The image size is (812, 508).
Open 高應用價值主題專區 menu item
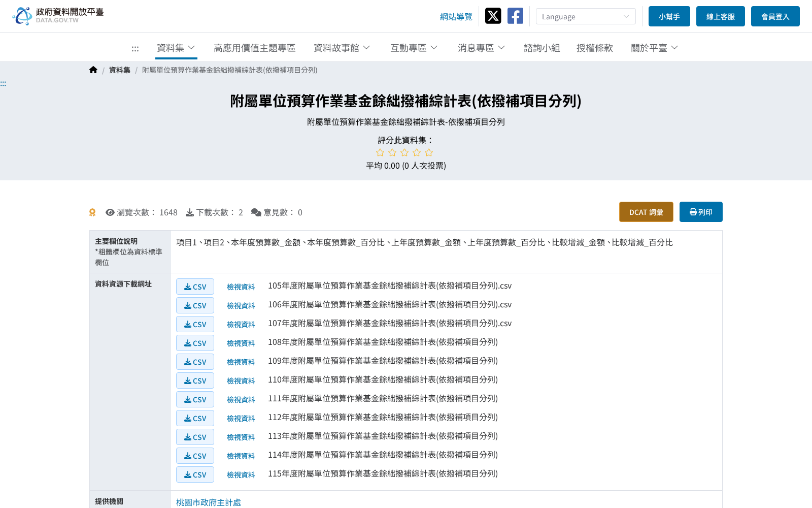click(x=254, y=48)
